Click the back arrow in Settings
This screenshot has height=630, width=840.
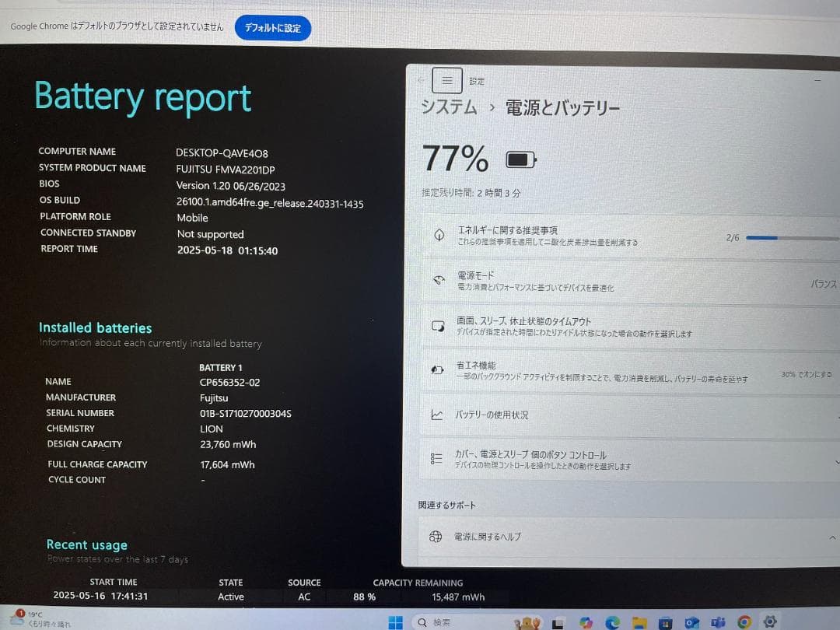pos(421,80)
